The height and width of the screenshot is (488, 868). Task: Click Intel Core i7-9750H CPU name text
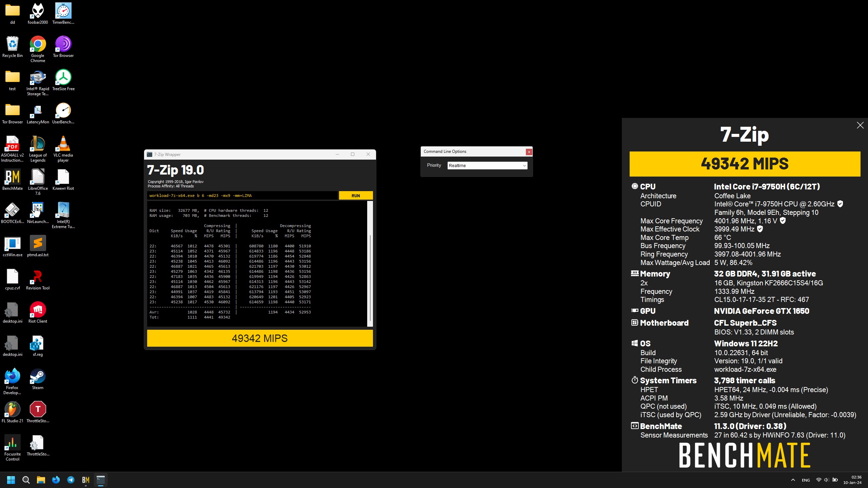pos(767,187)
